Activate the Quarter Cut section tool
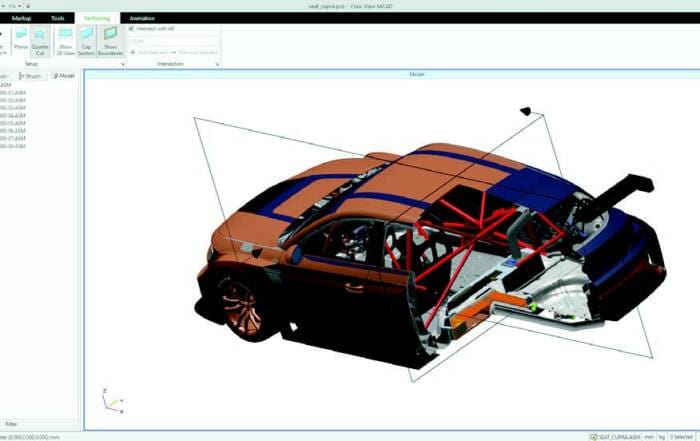700x441 pixels. 40,41
